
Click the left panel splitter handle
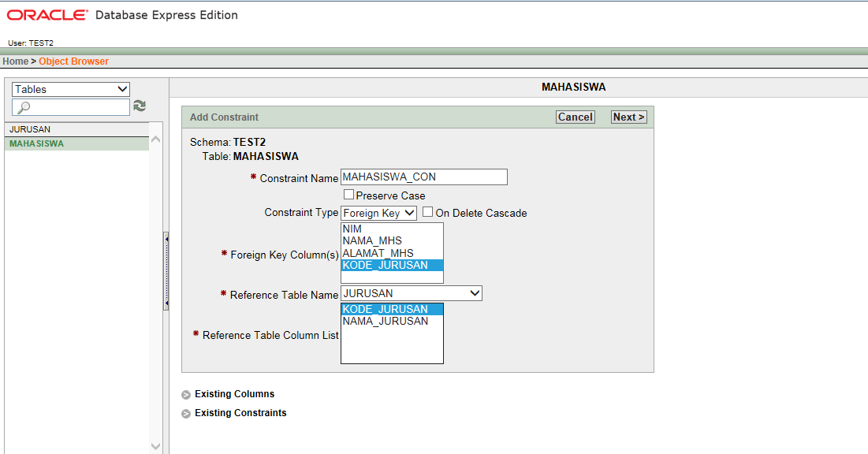tap(166, 270)
